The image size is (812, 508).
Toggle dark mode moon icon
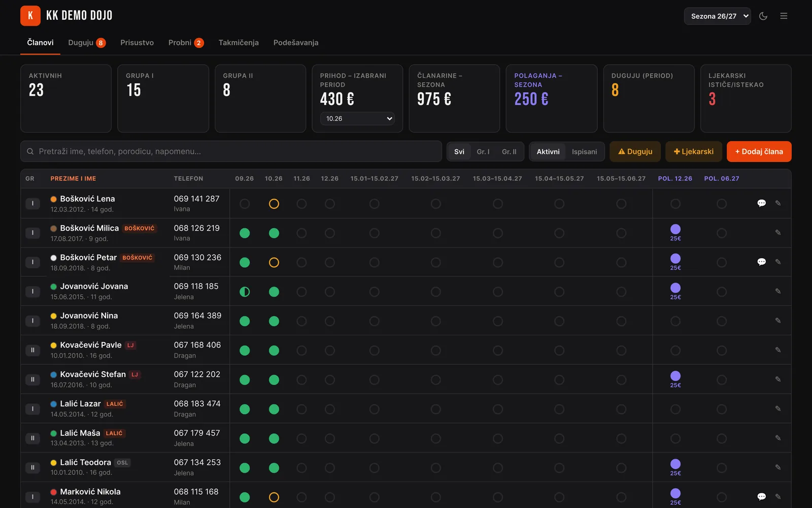[763, 16]
